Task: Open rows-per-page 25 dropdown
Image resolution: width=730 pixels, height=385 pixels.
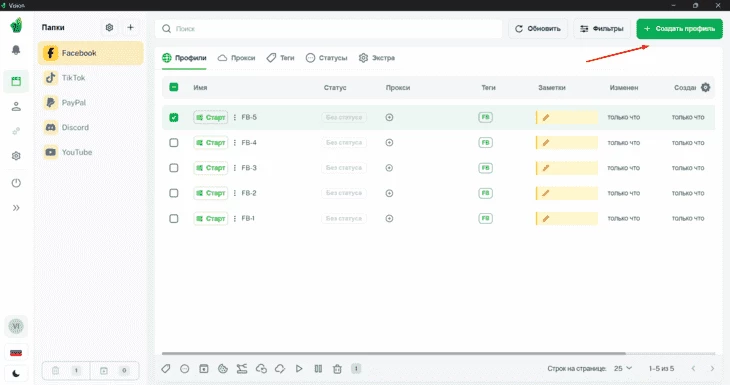Action: (x=622, y=368)
